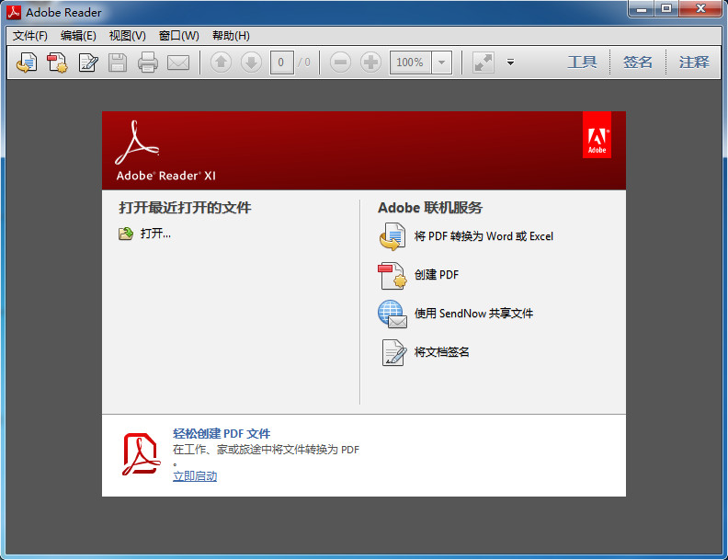728x560 pixels.
Task: Select the 将文档签名 text link
Action: (441, 352)
